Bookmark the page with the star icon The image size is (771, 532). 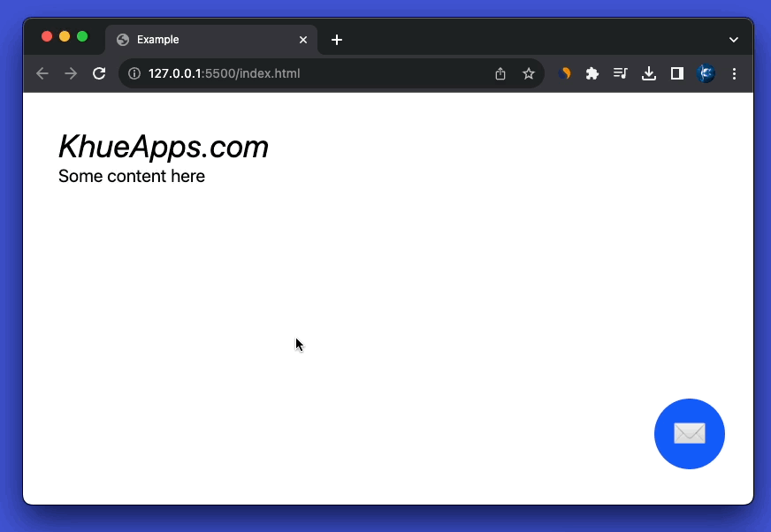coord(529,73)
